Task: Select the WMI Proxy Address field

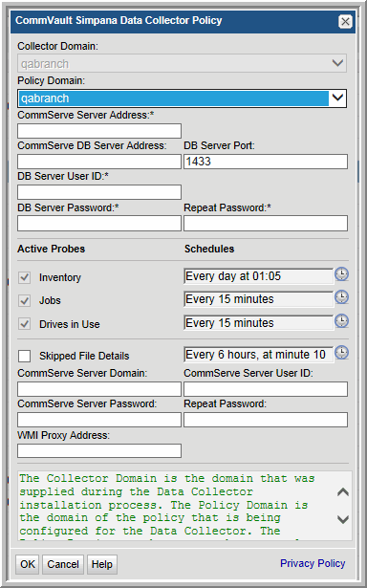Action: (x=99, y=450)
